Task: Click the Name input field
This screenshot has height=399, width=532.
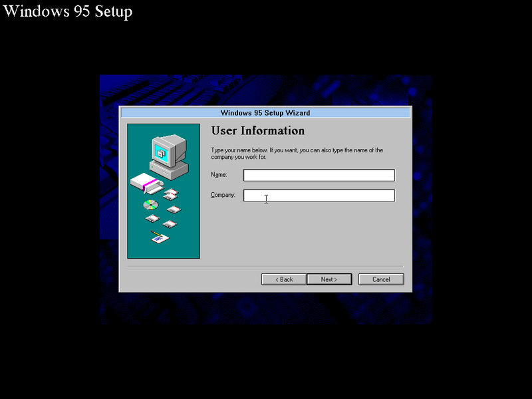Action: [319, 175]
